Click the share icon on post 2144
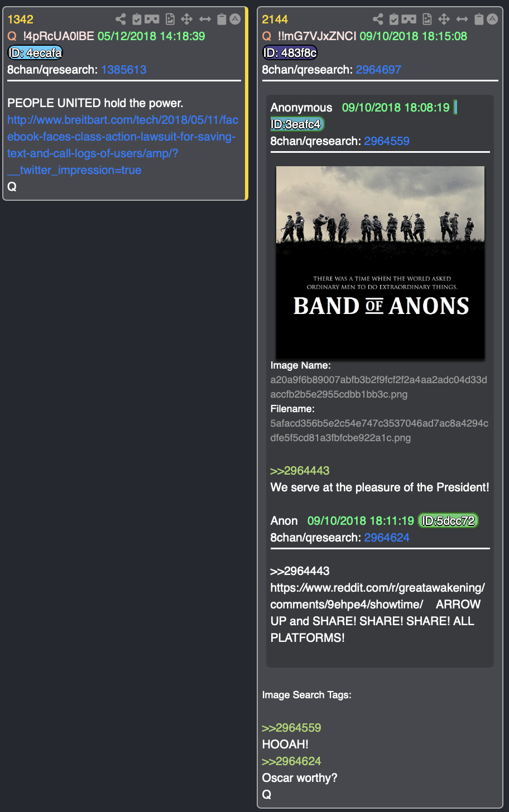509x812 pixels. [x=378, y=19]
